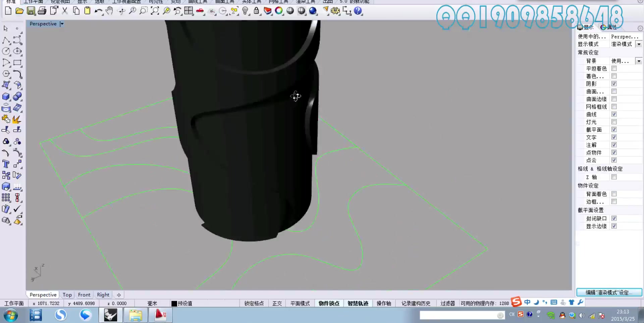The height and width of the screenshot is (323, 644).
Task: Click the Paste clipboard icon
Action: pyautogui.click(x=87, y=11)
